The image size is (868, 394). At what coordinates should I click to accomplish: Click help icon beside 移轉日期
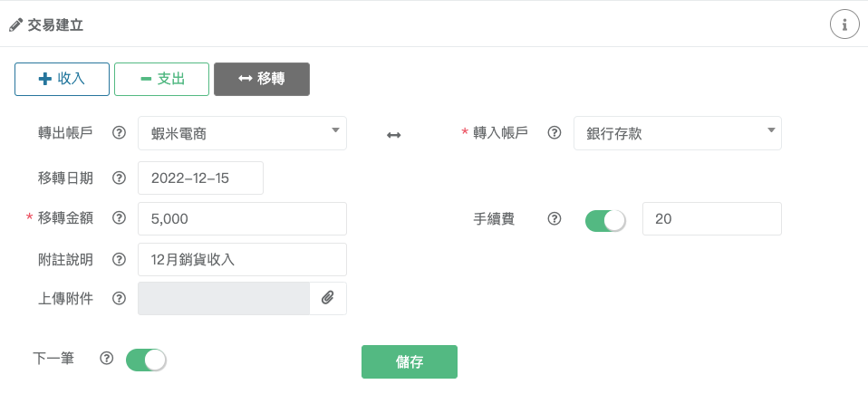click(119, 178)
